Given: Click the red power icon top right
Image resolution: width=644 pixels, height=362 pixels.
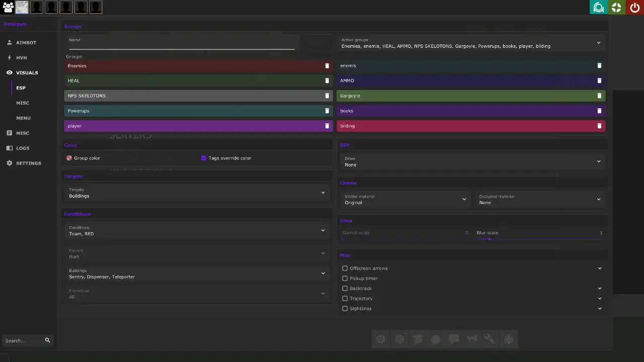Looking at the screenshot, I should [635, 7].
